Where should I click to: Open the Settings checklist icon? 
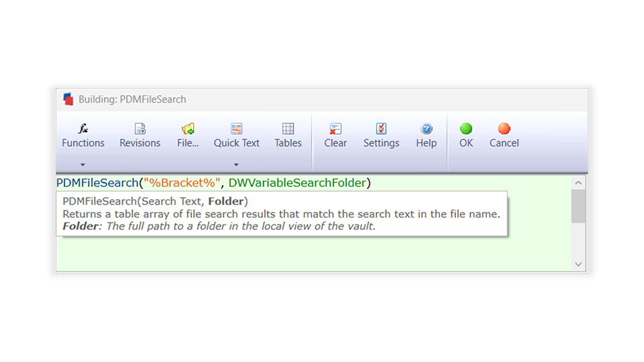point(381,129)
